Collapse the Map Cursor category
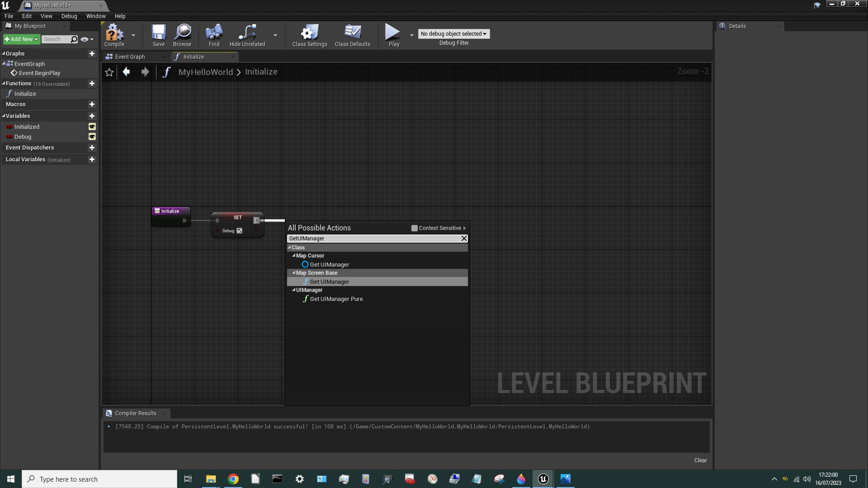 pos(294,255)
